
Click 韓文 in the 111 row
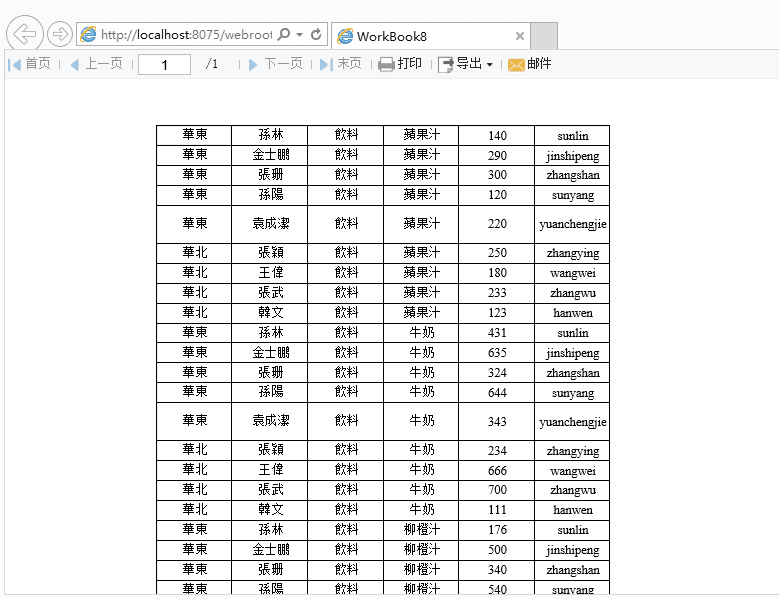[270, 509]
